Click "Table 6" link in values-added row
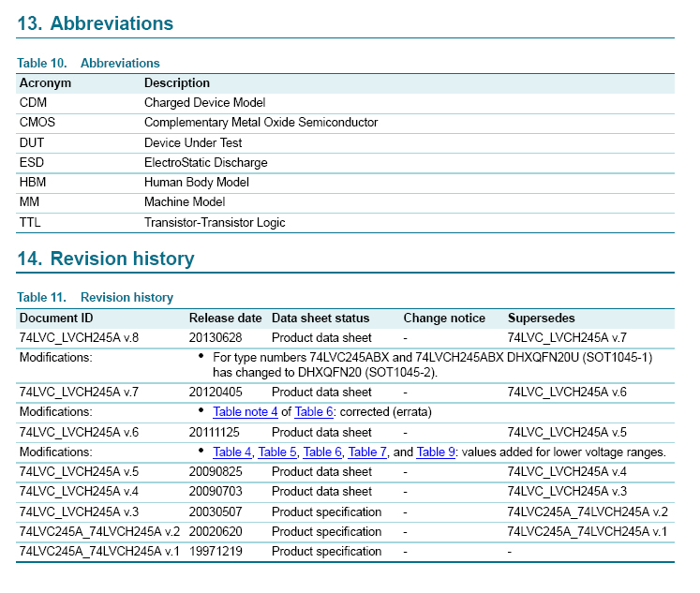The height and width of the screenshot is (593, 700). (x=322, y=452)
